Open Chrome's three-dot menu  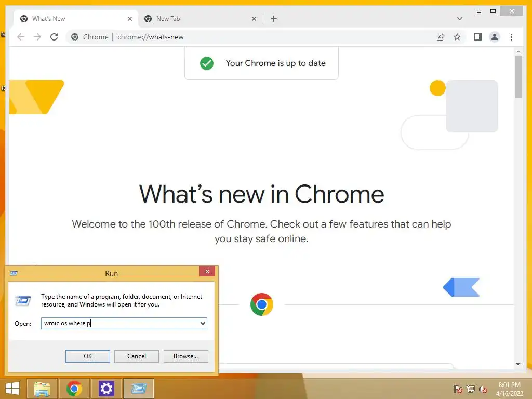click(x=511, y=37)
